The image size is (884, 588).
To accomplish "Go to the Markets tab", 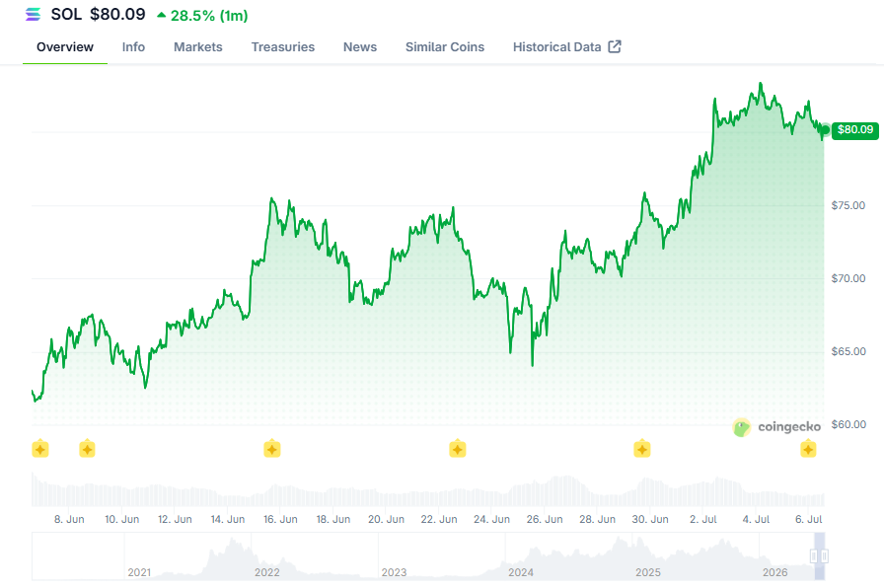I will 198,46.
